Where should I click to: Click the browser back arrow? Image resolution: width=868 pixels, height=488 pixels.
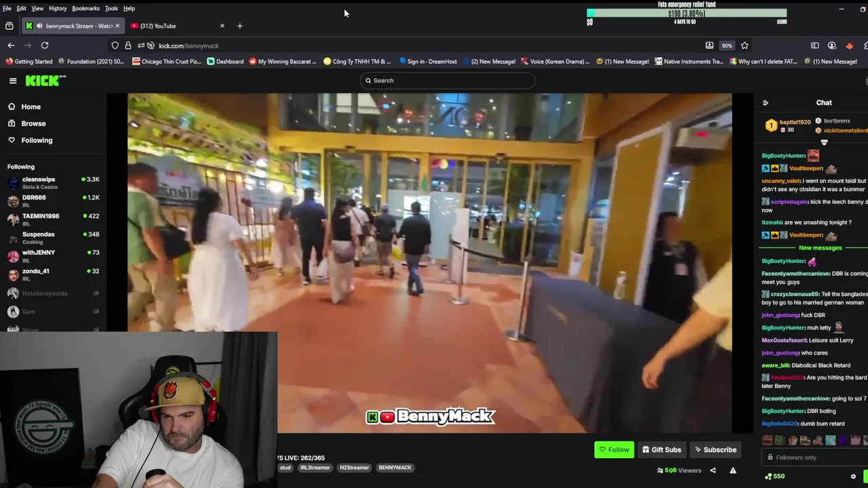tap(11, 45)
